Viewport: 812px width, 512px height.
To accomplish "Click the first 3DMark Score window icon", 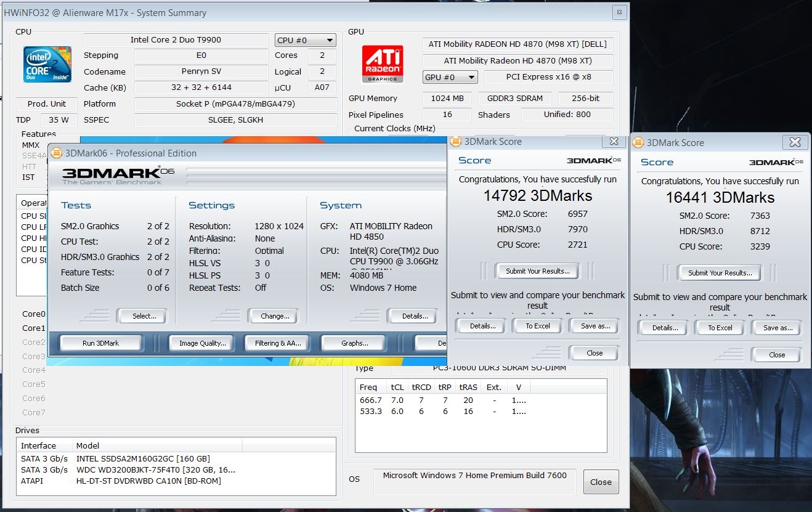I will click(456, 141).
